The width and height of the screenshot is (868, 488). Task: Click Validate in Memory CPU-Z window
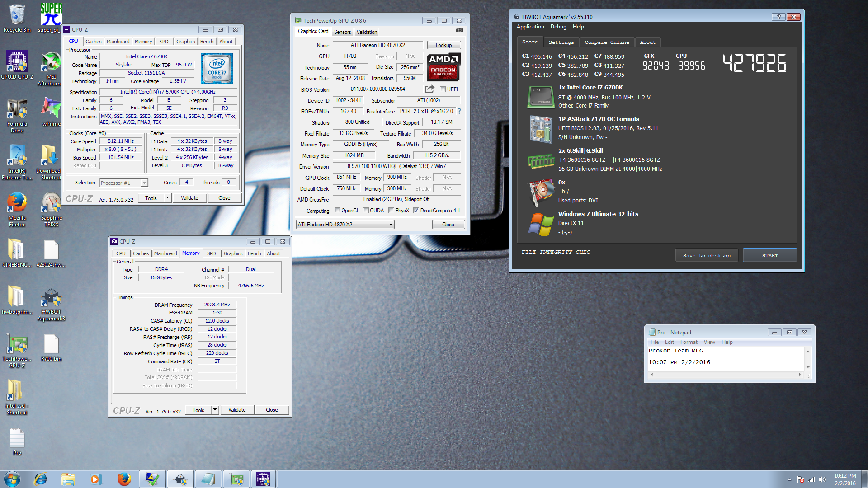(237, 410)
